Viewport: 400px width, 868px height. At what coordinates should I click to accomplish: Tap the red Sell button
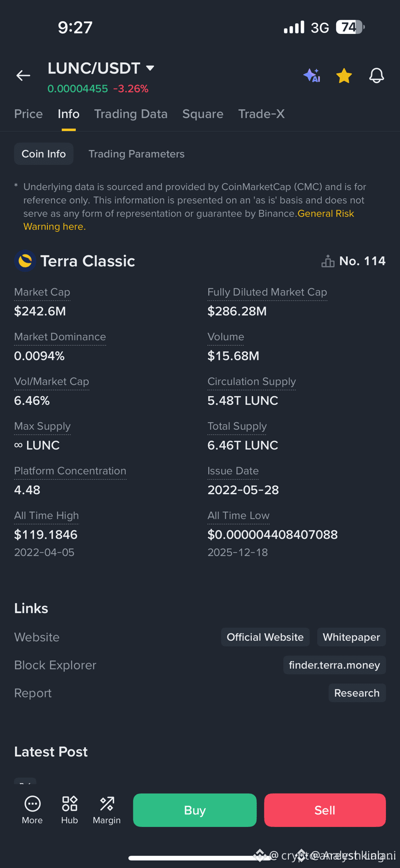(325, 810)
